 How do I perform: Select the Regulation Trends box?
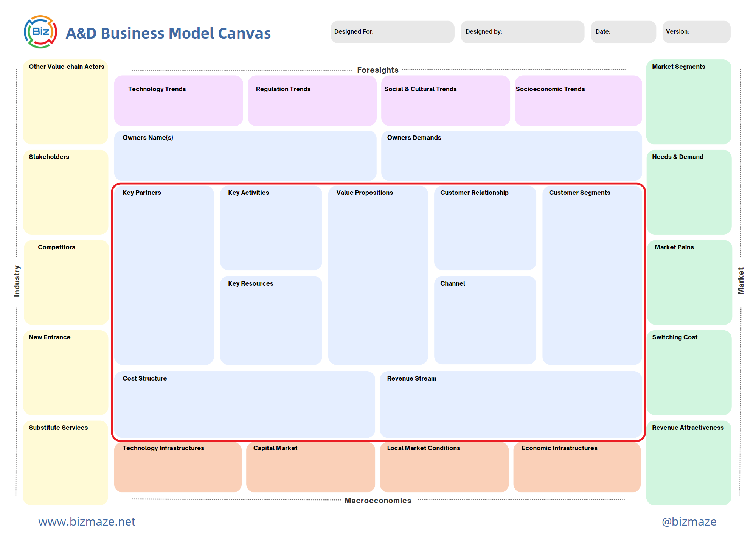[312, 100]
